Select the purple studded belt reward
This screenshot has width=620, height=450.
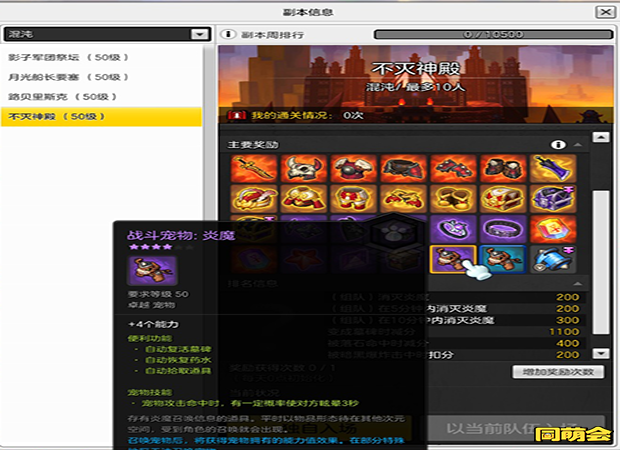pyautogui.click(x=503, y=229)
